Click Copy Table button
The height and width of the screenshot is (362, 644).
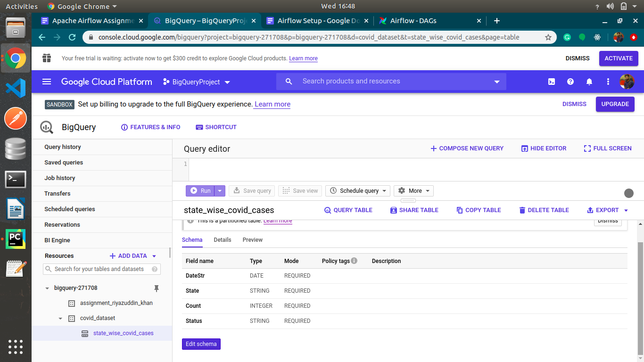pyautogui.click(x=479, y=210)
